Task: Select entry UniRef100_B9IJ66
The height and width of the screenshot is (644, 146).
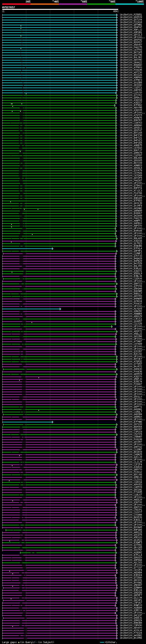Action: point(131,475)
